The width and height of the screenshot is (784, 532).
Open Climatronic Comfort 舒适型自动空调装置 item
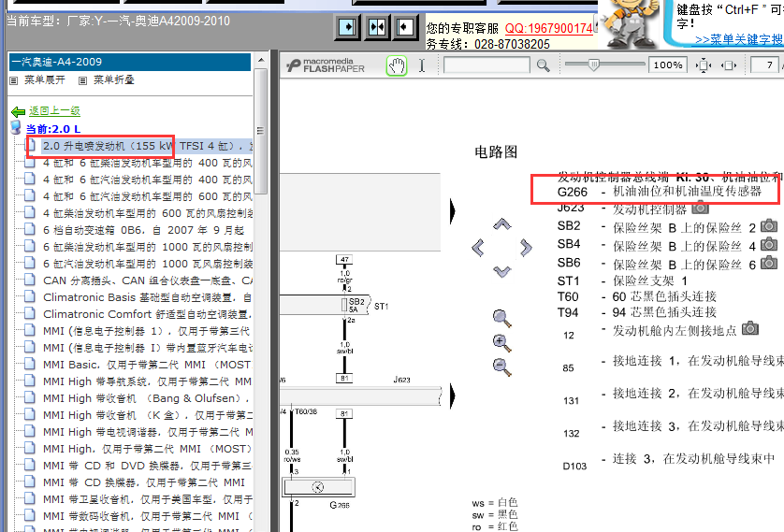coord(148,314)
